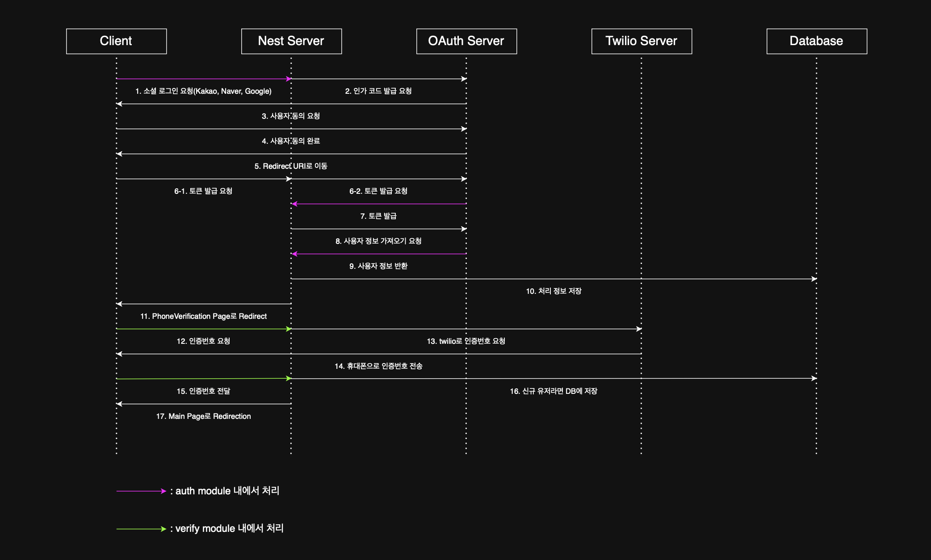Click the '5. Redirect URI로 이동' label
931x560 pixels.
click(x=291, y=166)
